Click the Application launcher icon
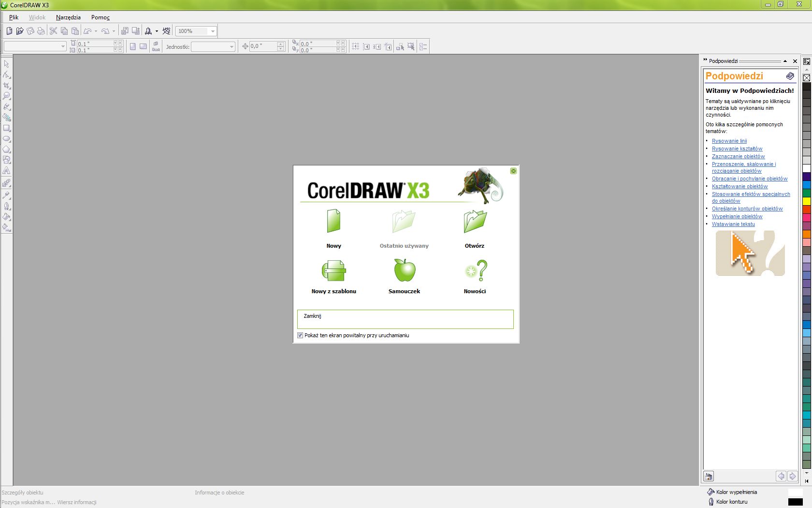Viewport: 812px width, 508px height. pyautogui.click(x=148, y=31)
